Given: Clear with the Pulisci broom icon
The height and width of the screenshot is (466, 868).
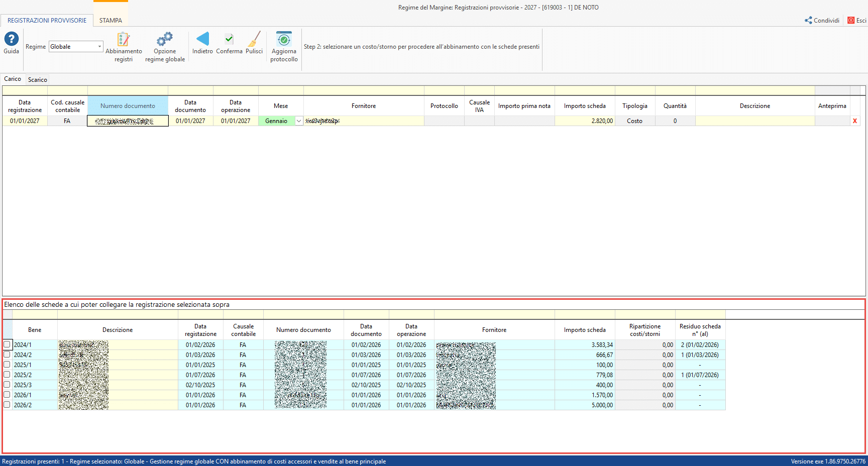Looking at the screenshot, I should [254, 39].
